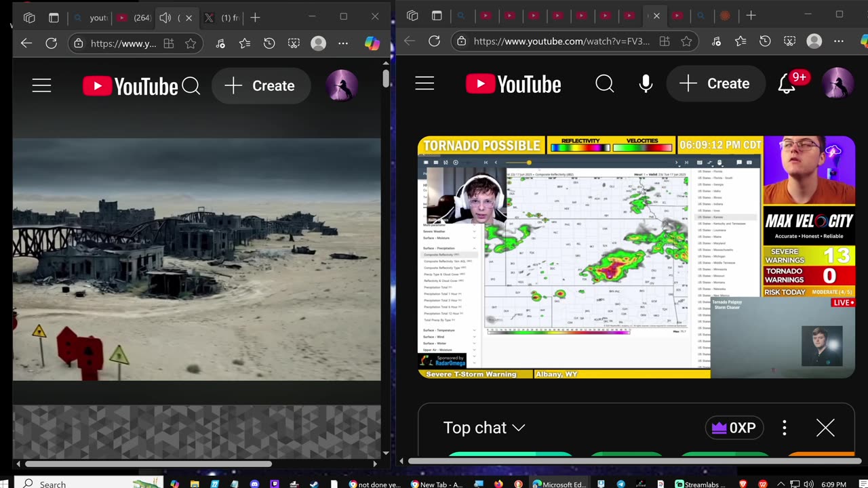Mute the playing tab via speaker icon
This screenshot has width=868, height=488.
pos(165,18)
